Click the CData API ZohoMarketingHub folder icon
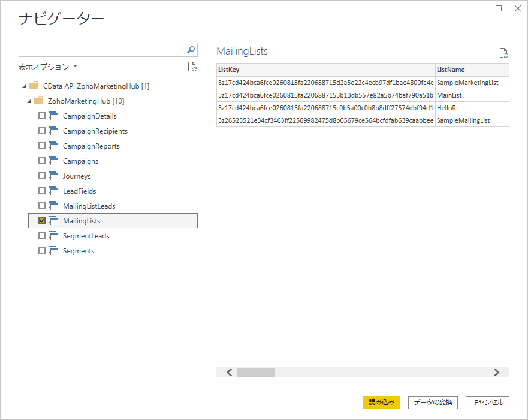Screen dimensions: 528x420 coord(34,86)
